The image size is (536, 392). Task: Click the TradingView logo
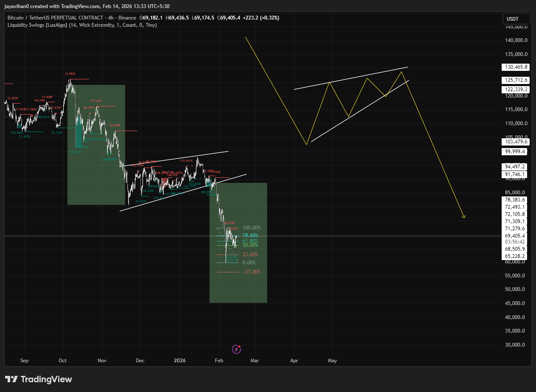[39, 379]
